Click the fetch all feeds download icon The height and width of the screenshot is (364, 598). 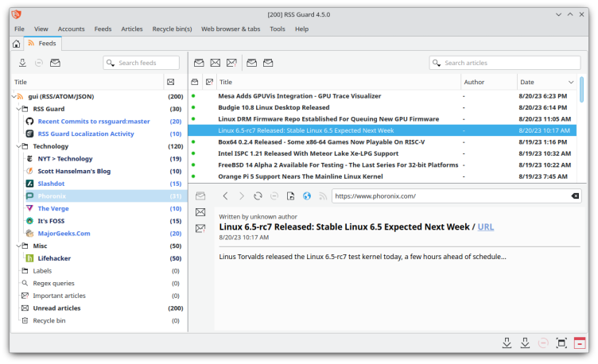coord(22,63)
